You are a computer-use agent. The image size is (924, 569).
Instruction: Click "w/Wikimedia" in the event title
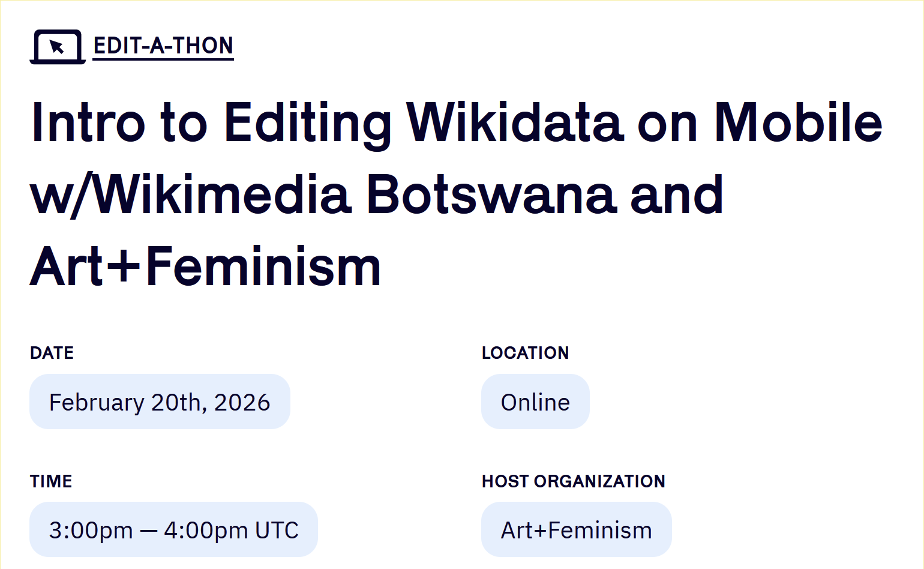tap(190, 195)
